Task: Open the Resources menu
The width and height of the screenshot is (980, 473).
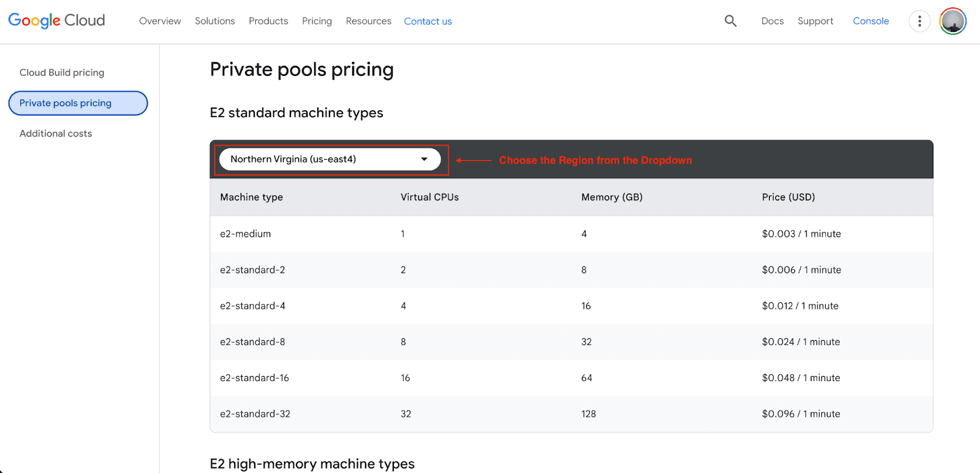Action: pos(368,21)
